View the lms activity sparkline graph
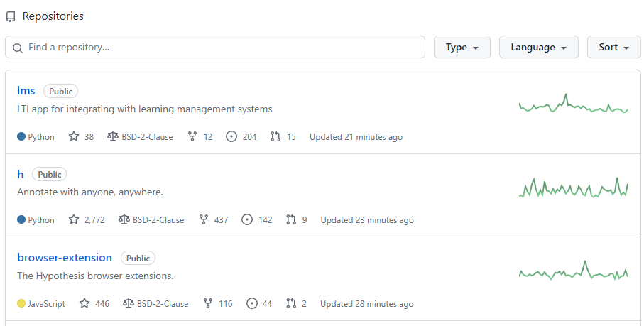The width and height of the screenshot is (644, 326). (574, 104)
